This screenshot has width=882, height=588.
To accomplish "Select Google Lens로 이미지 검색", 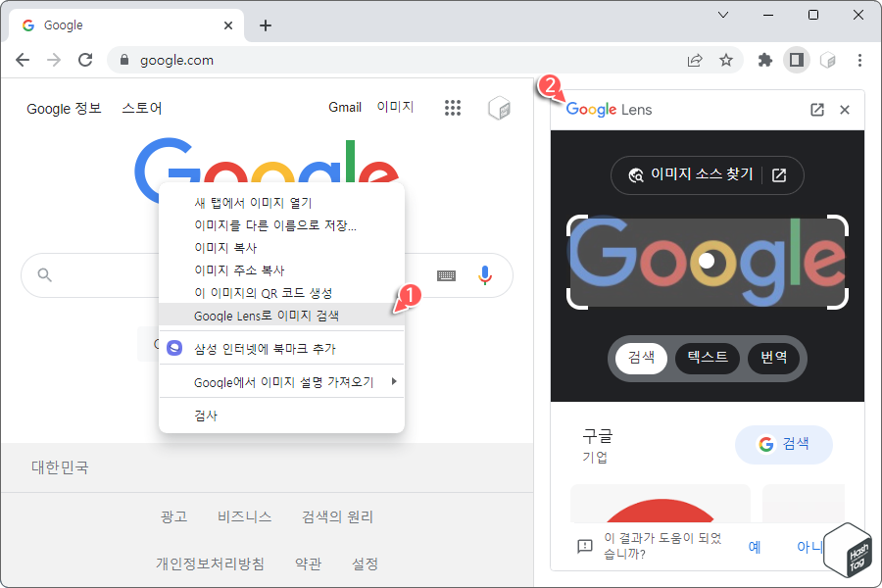I will pos(281,316).
